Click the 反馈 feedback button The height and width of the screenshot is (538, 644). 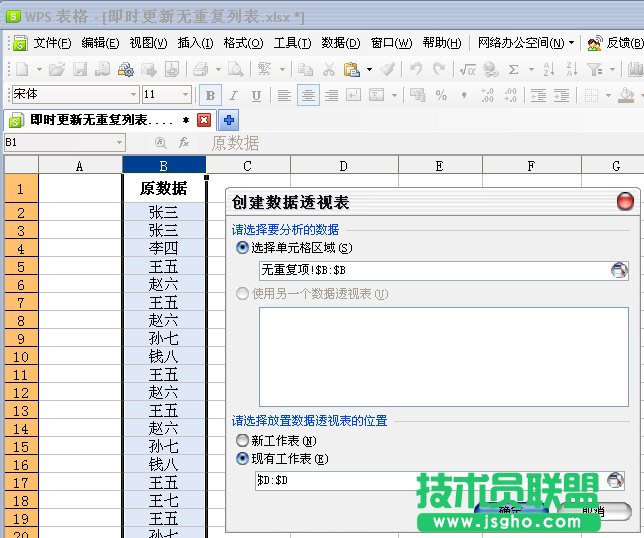pos(615,43)
